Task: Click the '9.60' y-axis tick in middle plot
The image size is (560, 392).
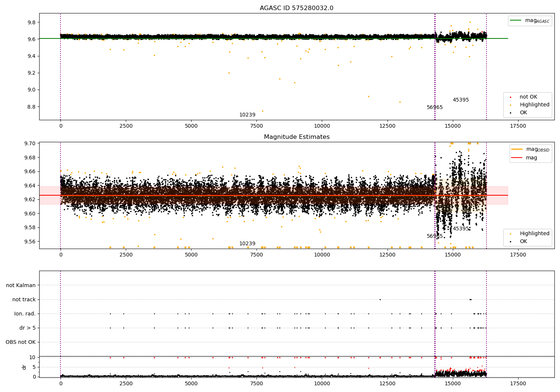Action: coord(30,214)
